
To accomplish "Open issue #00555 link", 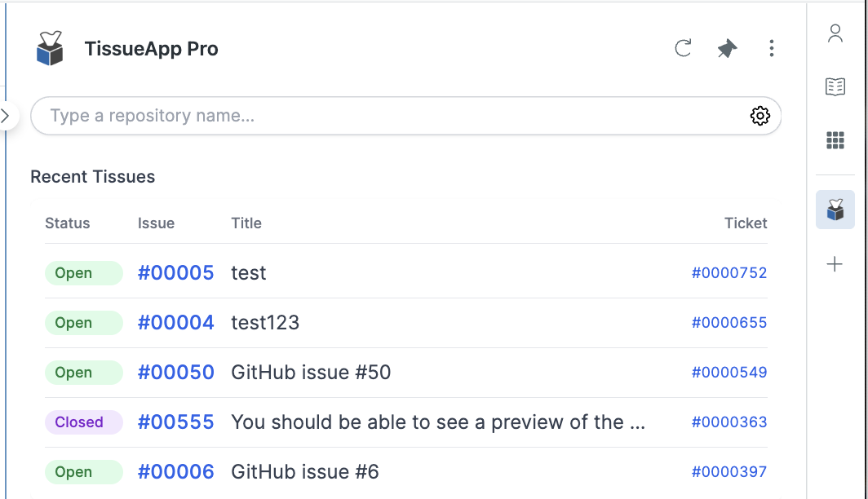I will 175,422.
